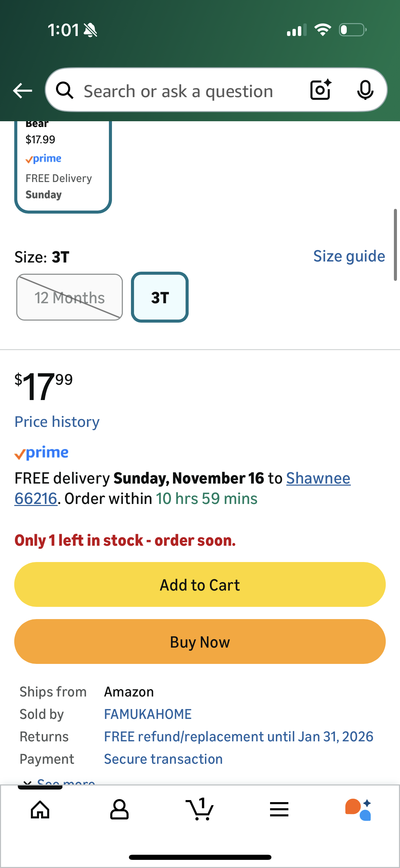Screen dimensions: 400x868
Task: View Price history
Action: 57,422
